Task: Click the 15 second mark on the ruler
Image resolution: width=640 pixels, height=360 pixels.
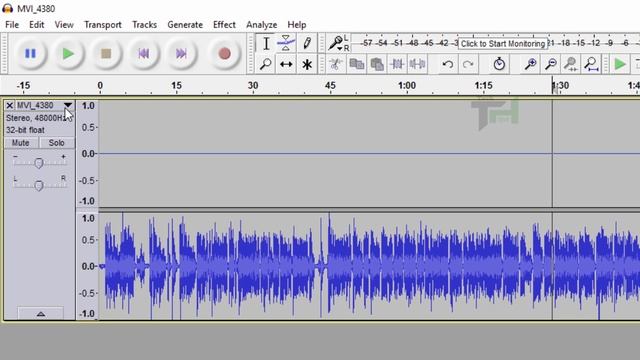Action: point(176,86)
